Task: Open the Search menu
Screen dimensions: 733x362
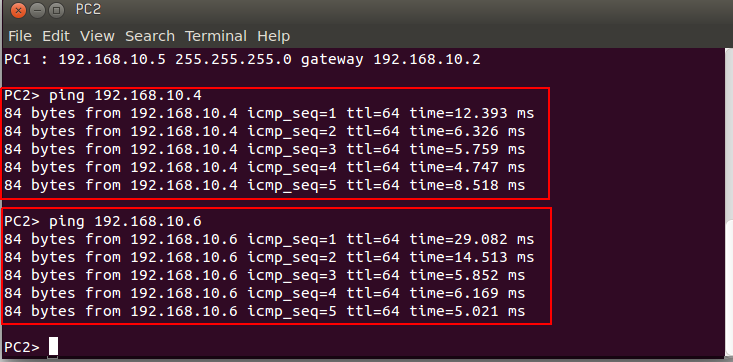Action: pos(150,36)
